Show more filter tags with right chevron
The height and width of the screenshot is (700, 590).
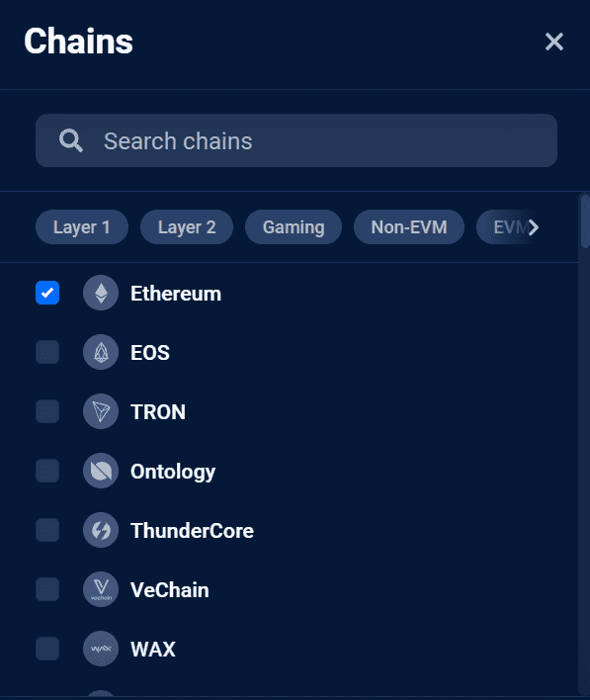(533, 227)
